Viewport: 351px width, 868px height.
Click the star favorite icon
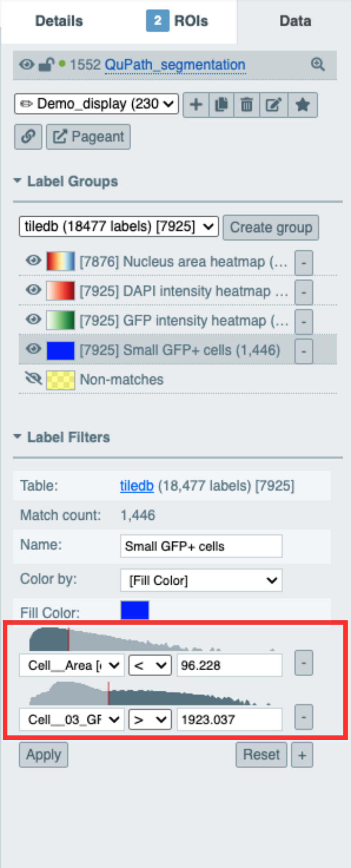click(303, 105)
